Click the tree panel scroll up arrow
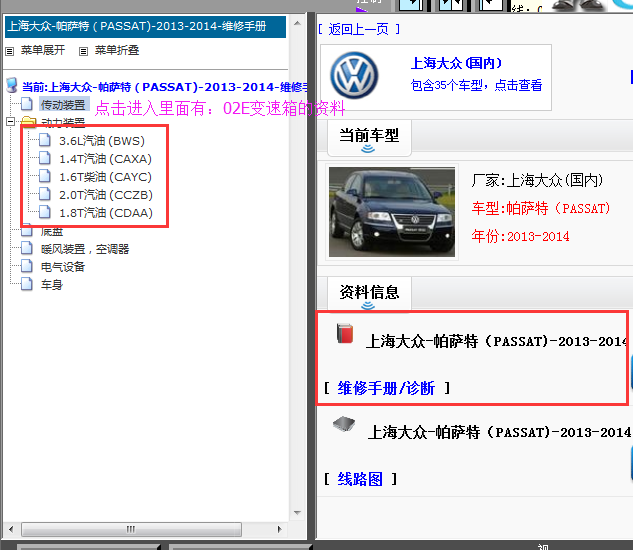The height and width of the screenshot is (550, 633). pos(298,23)
